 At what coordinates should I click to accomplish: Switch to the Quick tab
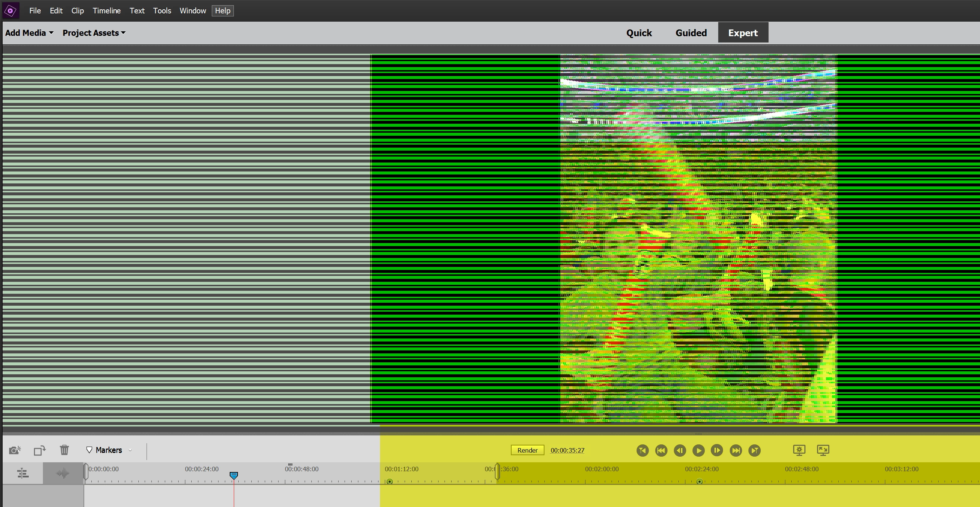pyautogui.click(x=639, y=33)
